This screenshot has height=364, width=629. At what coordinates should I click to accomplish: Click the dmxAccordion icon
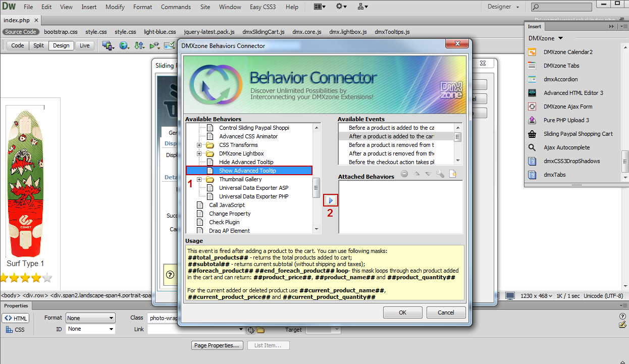(x=532, y=79)
